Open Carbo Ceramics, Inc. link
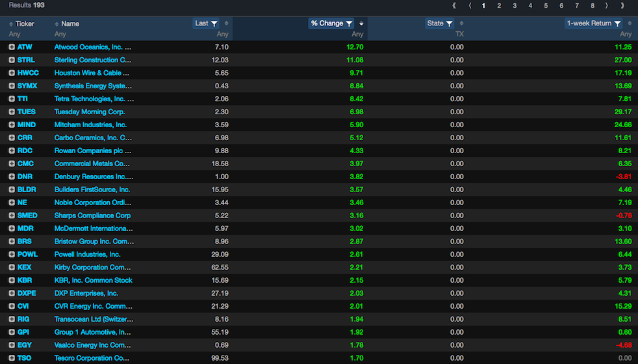This screenshot has height=364, width=638. (93, 138)
